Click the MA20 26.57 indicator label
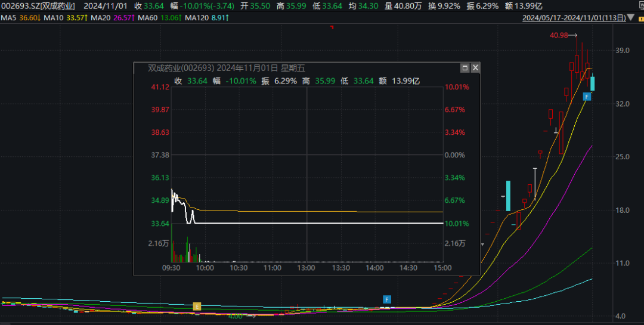644x325 pixels. click(113, 18)
